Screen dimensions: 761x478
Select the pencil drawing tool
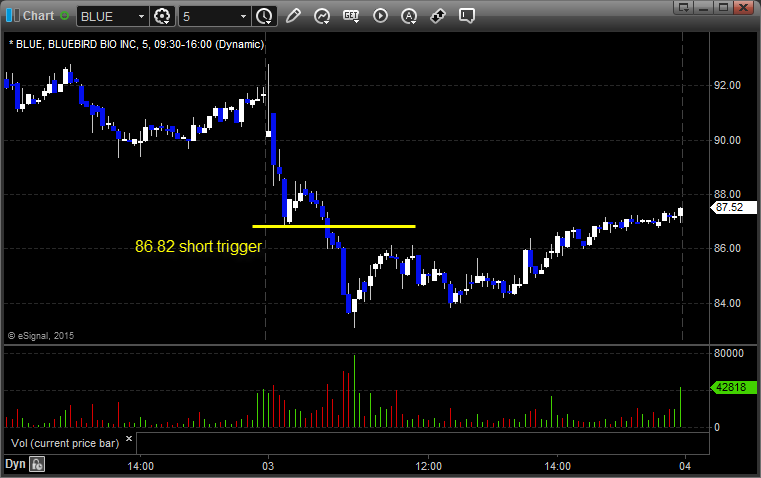click(x=293, y=16)
